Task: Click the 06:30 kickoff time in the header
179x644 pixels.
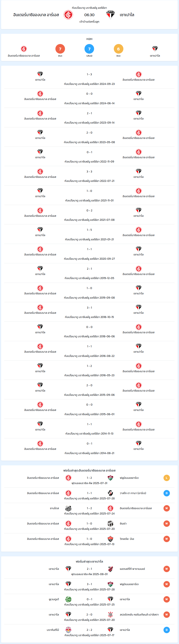Action: (x=89, y=15)
